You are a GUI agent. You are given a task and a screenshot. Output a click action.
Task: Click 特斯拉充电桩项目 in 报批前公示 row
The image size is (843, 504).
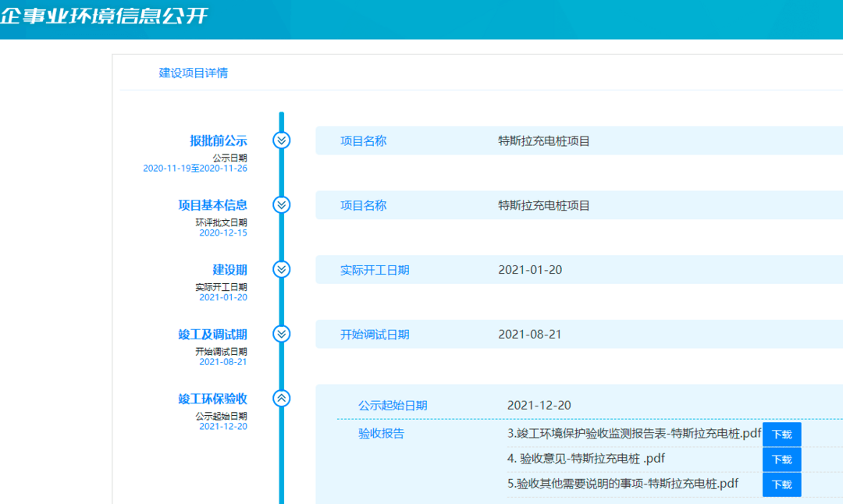pyautogui.click(x=544, y=140)
